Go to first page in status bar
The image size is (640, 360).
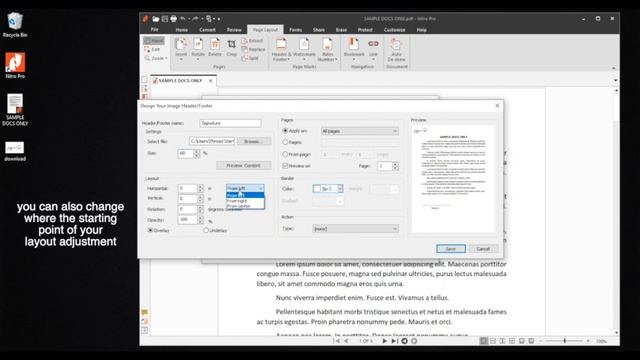tap(337, 341)
